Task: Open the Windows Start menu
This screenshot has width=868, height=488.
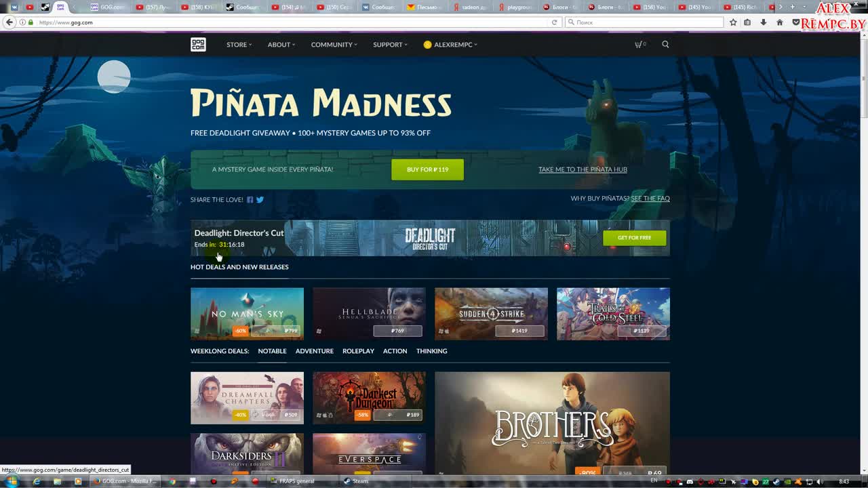Action: pos(12,481)
